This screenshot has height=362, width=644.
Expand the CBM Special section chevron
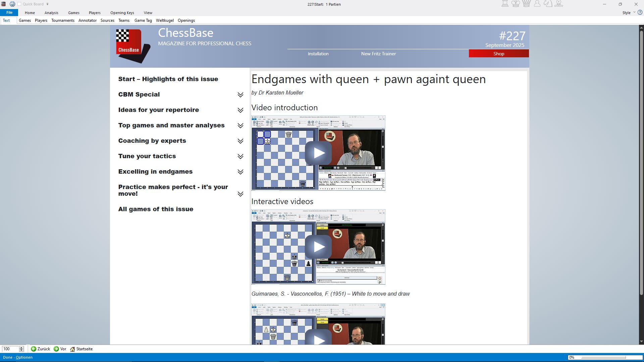(x=240, y=95)
